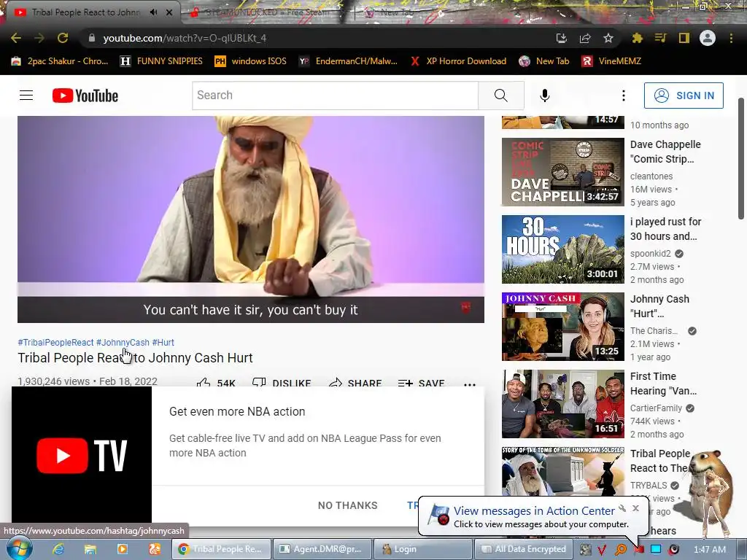The image size is (747, 560).
Task: Open the Chrome side panel icon
Action: coord(684,38)
